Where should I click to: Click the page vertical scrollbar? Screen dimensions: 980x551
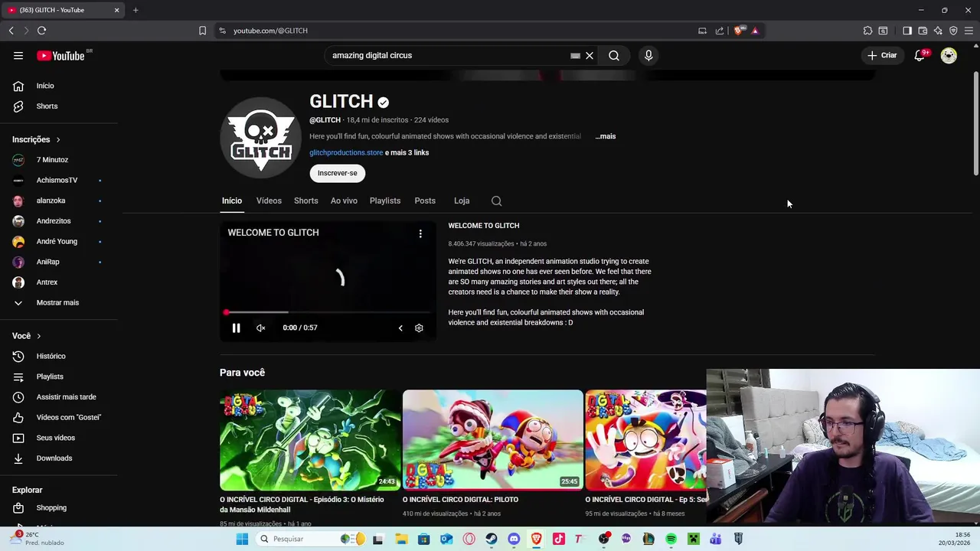tap(975, 122)
